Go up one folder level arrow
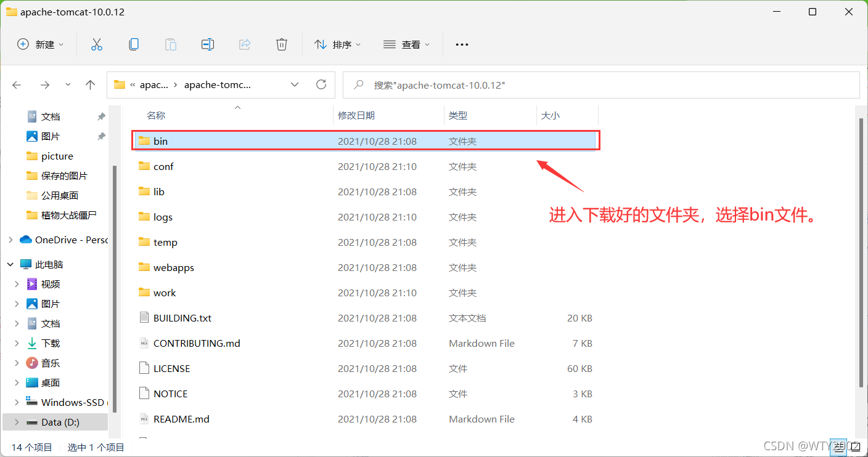 coord(91,85)
